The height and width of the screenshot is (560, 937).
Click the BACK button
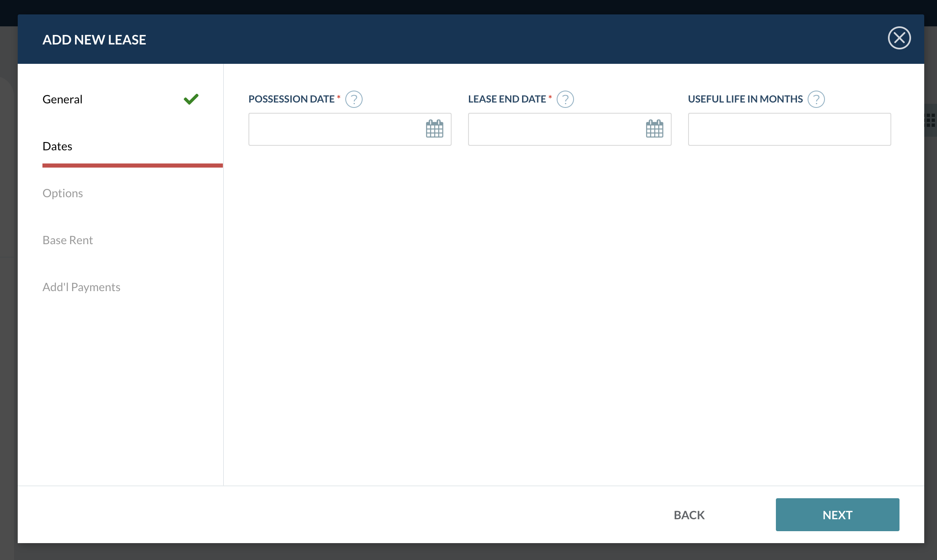point(688,514)
